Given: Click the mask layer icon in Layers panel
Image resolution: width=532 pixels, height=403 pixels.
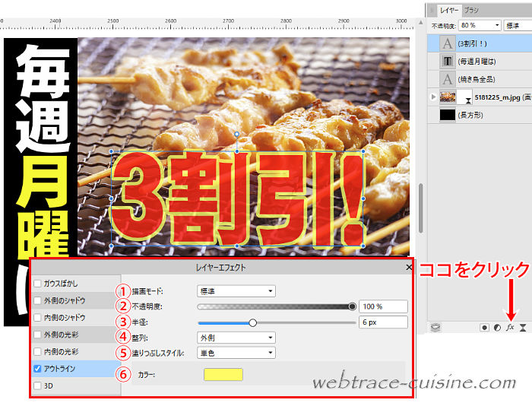Looking at the screenshot, I should click(x=483, y=328).
